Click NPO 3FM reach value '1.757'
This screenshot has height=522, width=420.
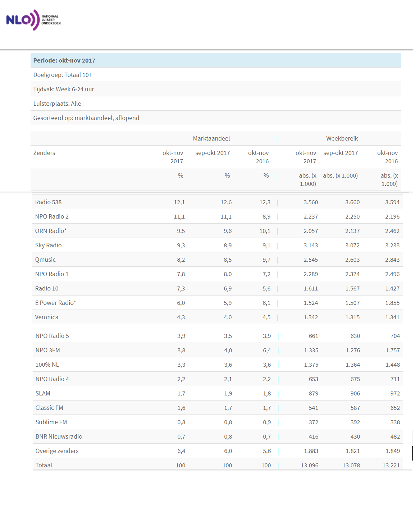click(x=393, y=350)
